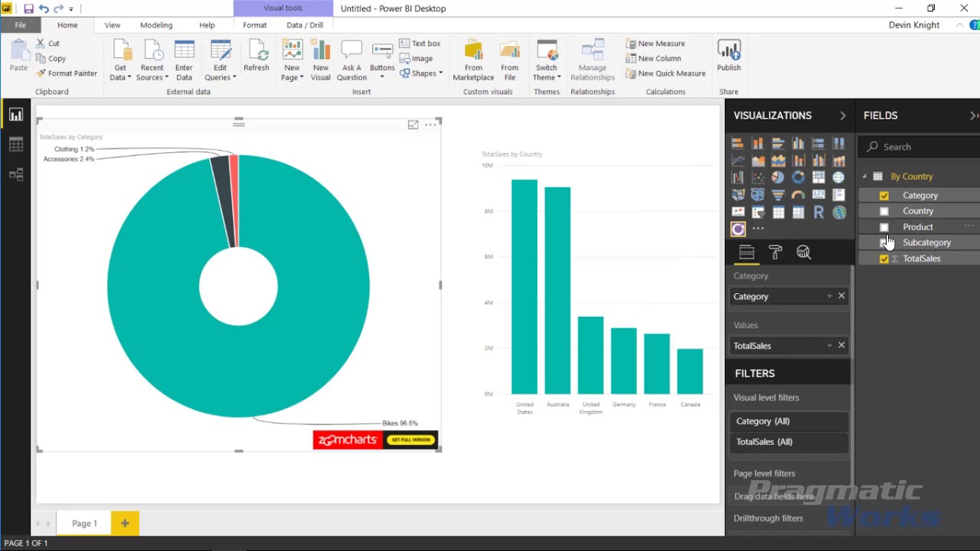Open Category field well dropdown arrow
980x551 pixels.
point(829,297)
